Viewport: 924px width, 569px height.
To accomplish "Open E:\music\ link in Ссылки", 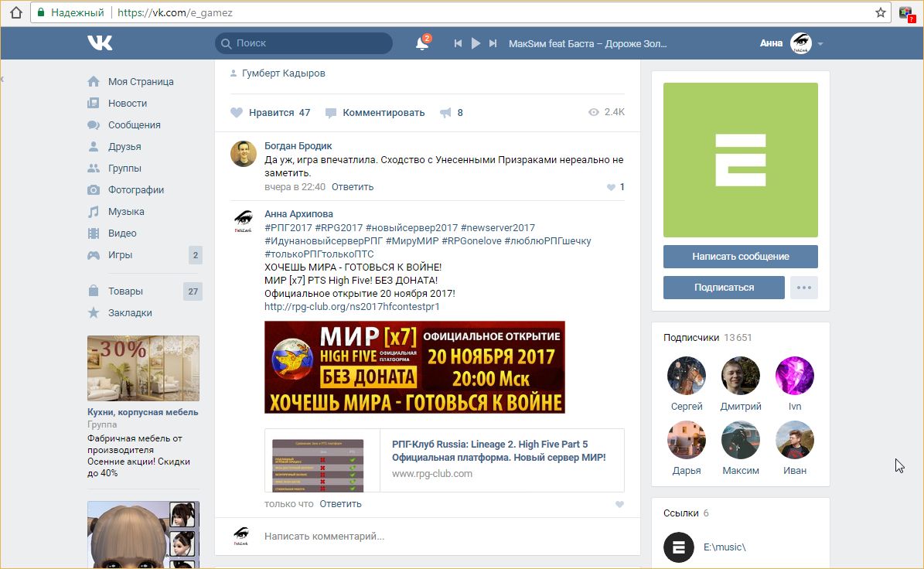I will pyautogui.click(x=725, y=547).
